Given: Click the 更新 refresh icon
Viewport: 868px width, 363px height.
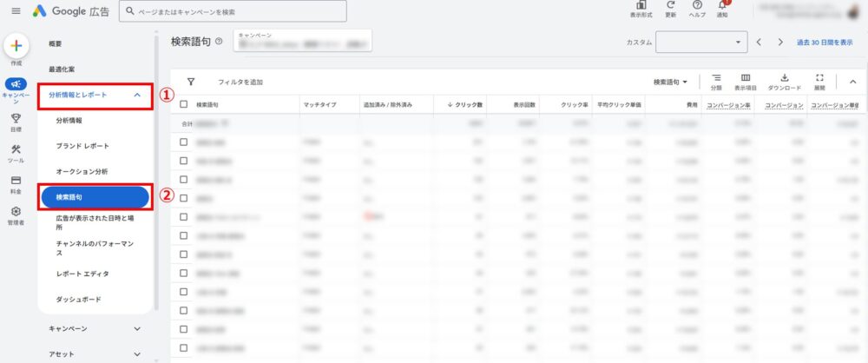Looking at the screenshot, I should (x=670, y=5).
